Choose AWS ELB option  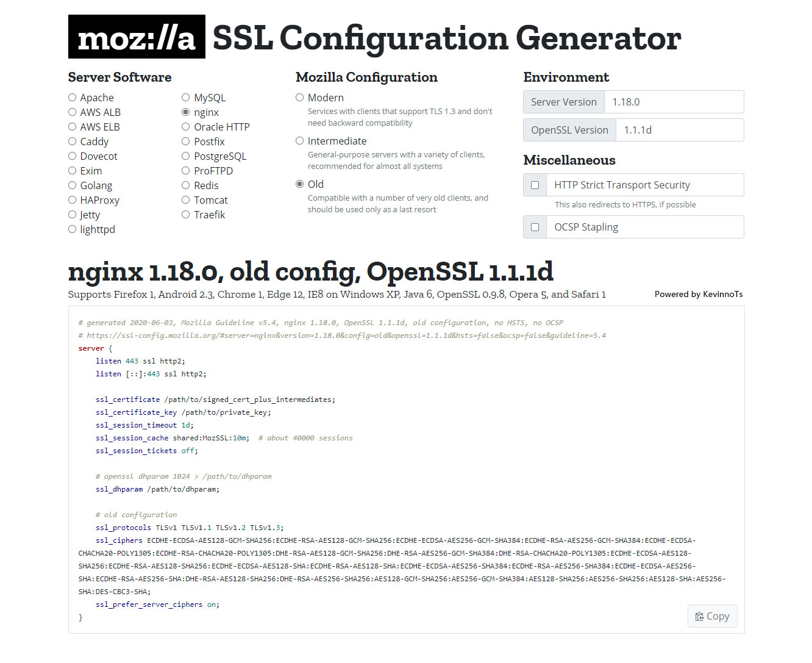[x=73, y=127]
